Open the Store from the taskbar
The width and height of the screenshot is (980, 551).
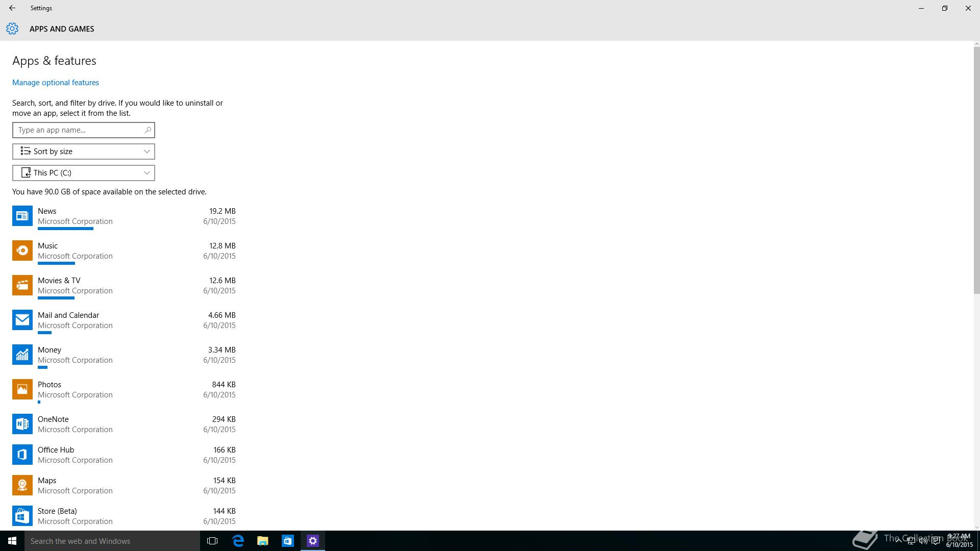tap(288, 541)
